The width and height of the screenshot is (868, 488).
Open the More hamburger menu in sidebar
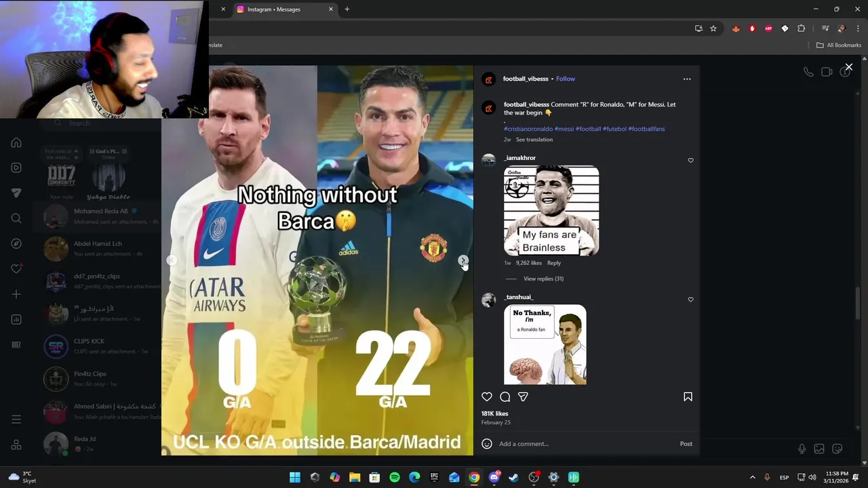click(16, 420)
